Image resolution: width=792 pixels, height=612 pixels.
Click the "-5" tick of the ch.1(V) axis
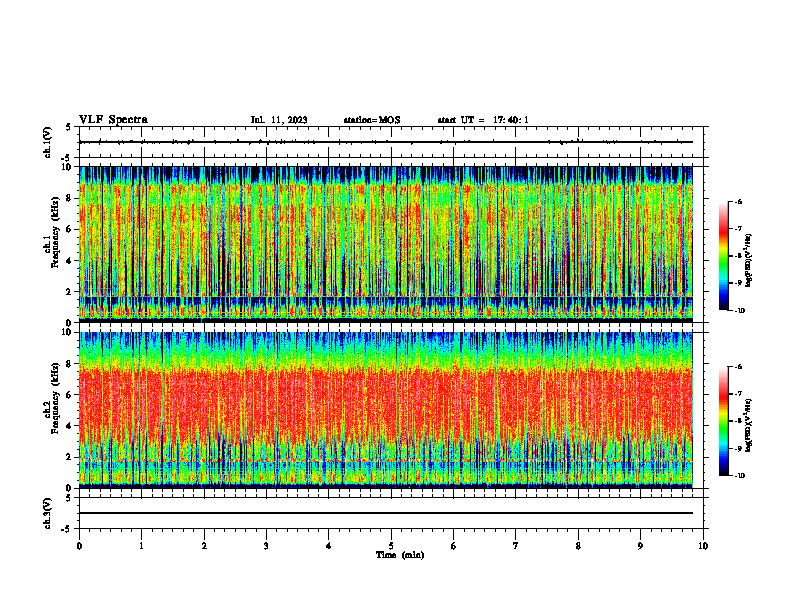66,158
